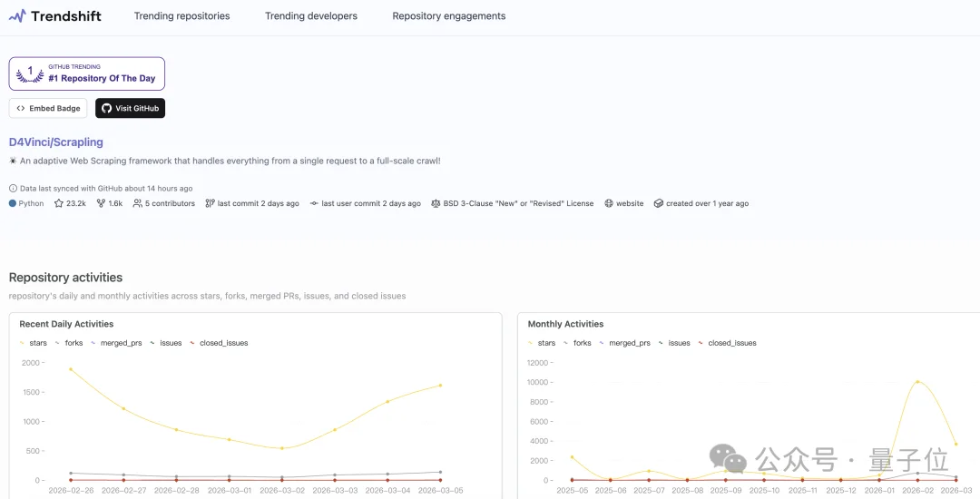Click the globe website icon
This screenshot has width=980, height=499.
point(609,204)
